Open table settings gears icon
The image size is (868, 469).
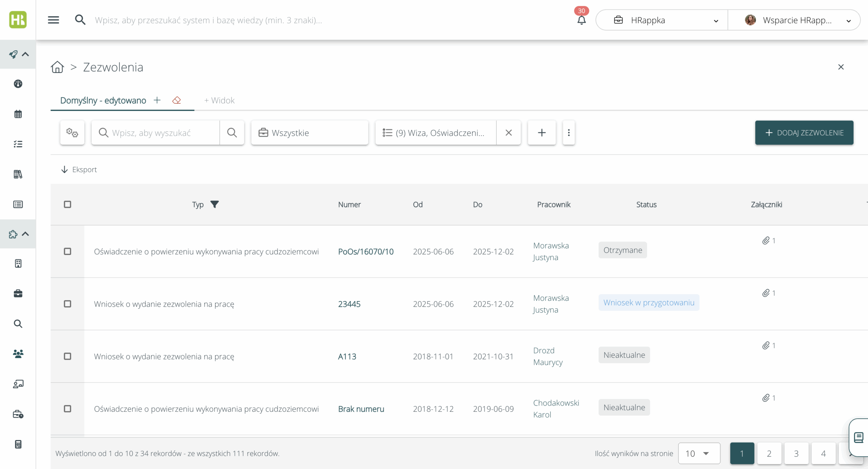72,133
